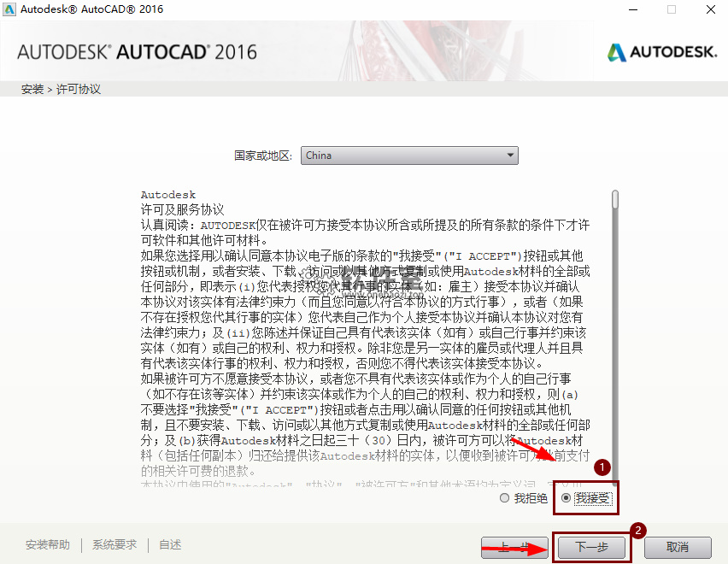Screen dimensions: 728x564
Task: Click the 许可及服务协议 heading line
Action: pos(183,210)
